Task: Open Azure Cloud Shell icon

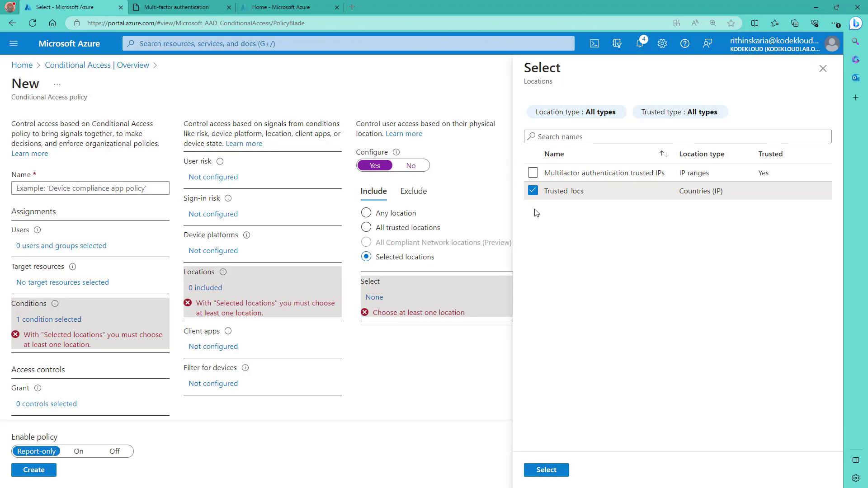Action: click(x=594, y=43)
